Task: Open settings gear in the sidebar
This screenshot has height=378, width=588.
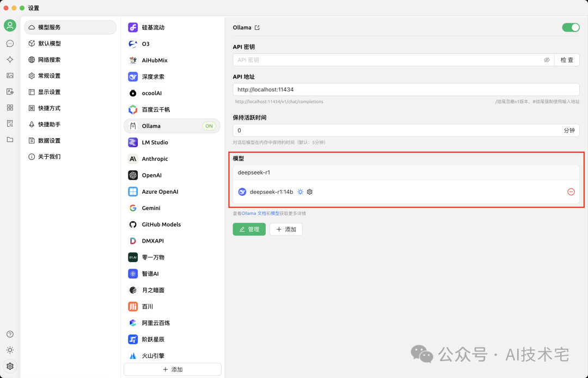Action: coord(10,366)
